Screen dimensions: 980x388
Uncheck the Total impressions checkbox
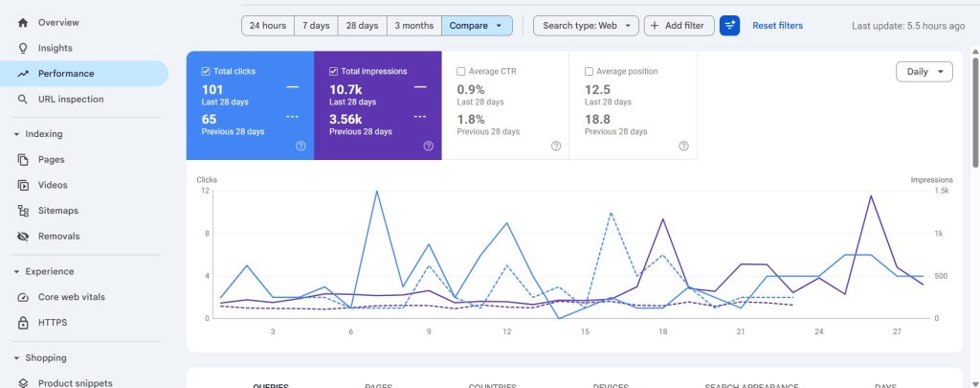(x=333, y=71)
